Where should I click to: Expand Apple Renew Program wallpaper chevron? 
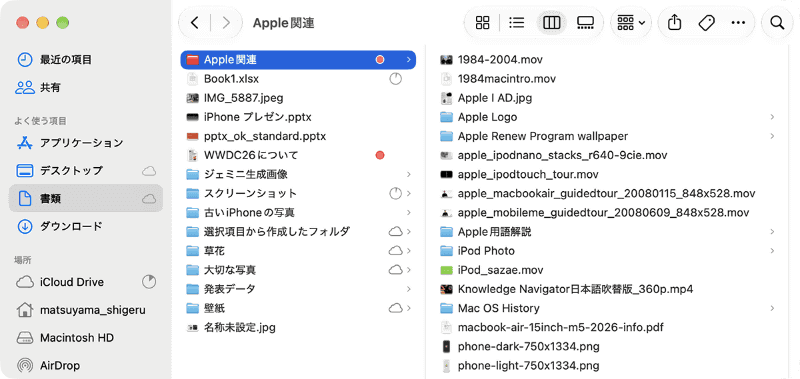[772, 136]
